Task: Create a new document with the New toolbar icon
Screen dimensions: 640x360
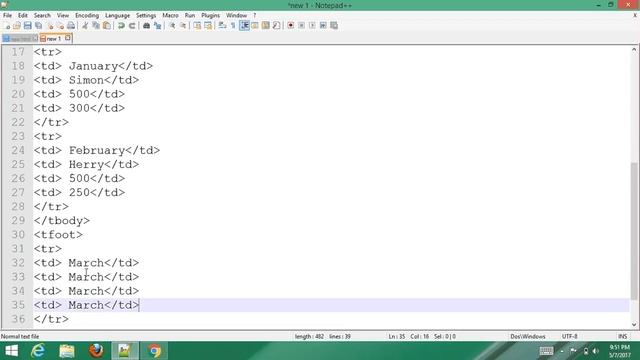Action: [x=7, y=26]
